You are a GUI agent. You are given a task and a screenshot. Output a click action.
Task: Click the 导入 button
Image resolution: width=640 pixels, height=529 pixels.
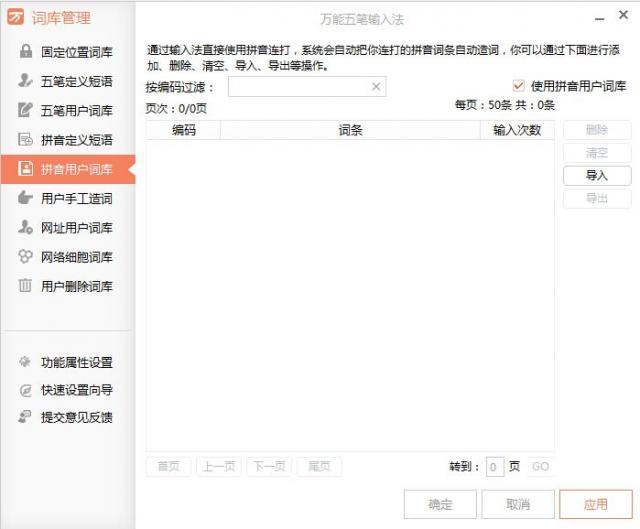tap(597, 176)
